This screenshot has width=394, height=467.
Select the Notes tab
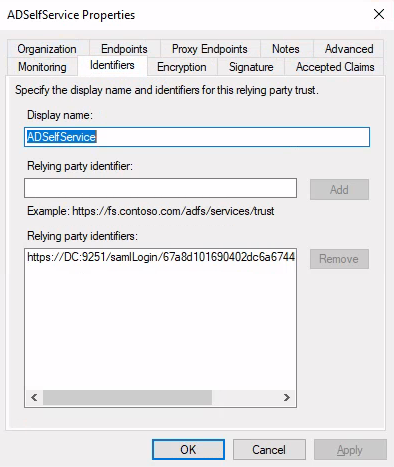pos(286,49)
